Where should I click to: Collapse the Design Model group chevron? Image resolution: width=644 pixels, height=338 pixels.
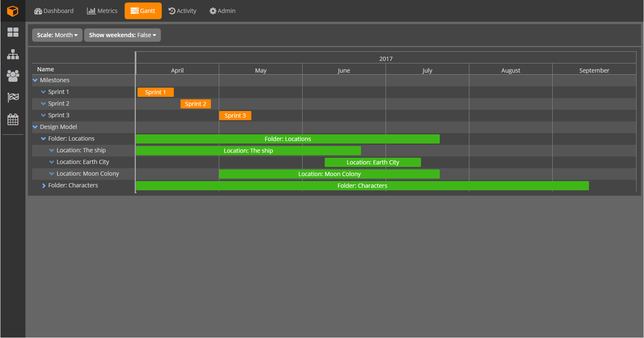coord(35,126)
